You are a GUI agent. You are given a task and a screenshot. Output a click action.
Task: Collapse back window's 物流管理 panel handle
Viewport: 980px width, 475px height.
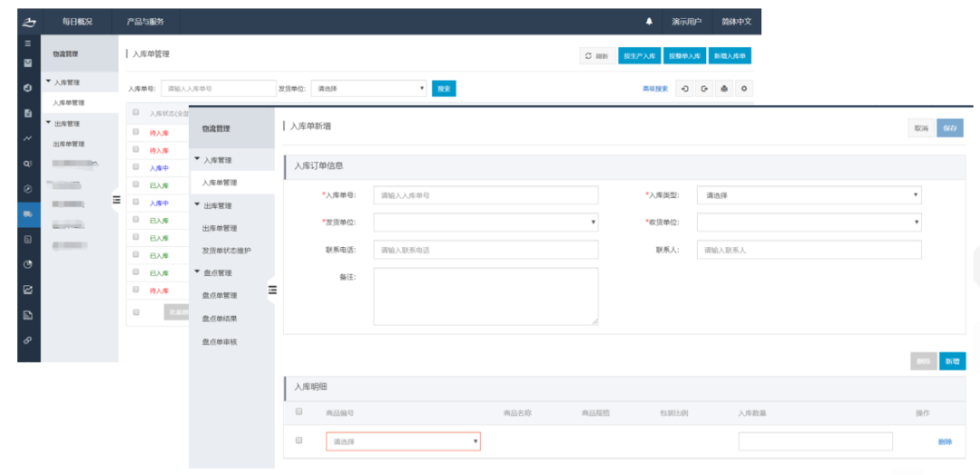pyautogui.click(x=116, y=200)
